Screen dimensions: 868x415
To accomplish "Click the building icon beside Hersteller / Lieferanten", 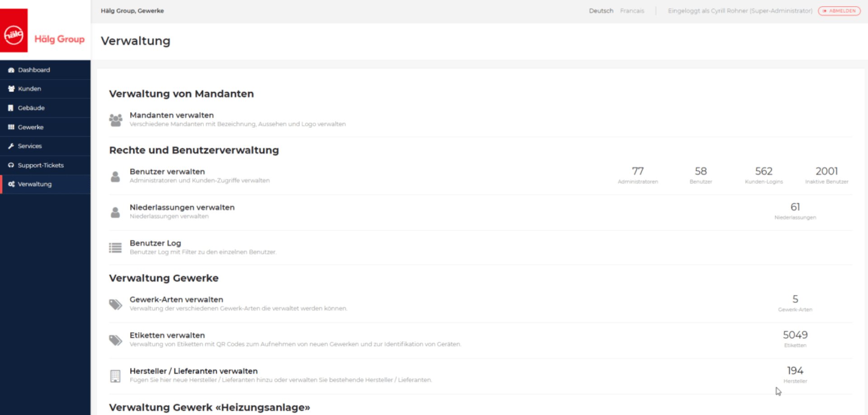I will tap(115, 376).
